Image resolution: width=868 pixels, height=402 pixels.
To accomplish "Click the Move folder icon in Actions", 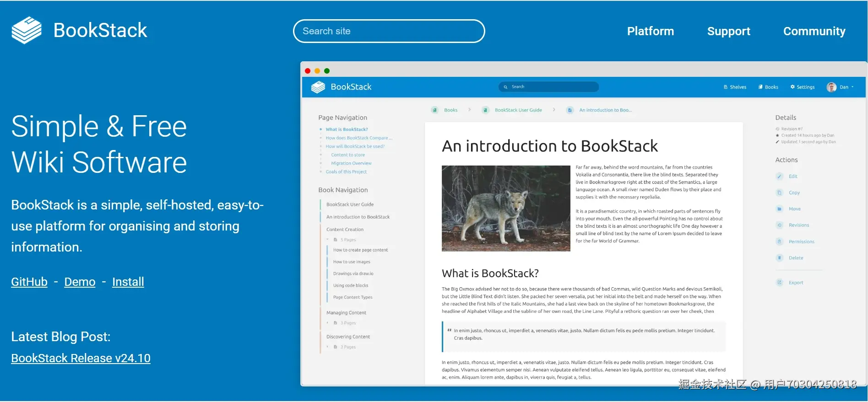I will [779, 209].
